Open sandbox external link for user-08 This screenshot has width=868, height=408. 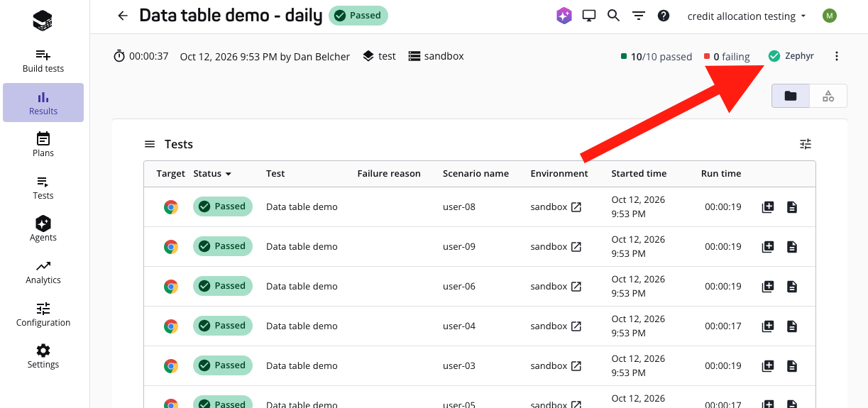(x=576, y=207)
